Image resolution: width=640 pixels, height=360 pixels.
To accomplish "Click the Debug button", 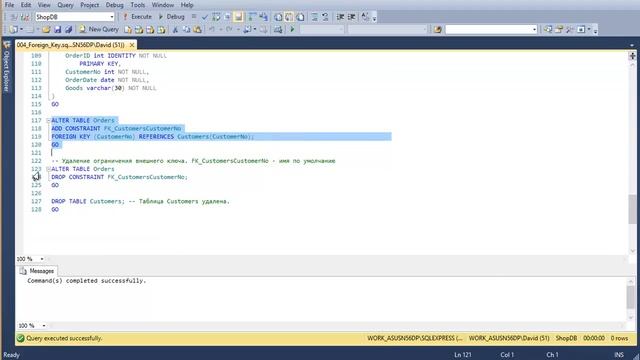I will click(172, 17).
